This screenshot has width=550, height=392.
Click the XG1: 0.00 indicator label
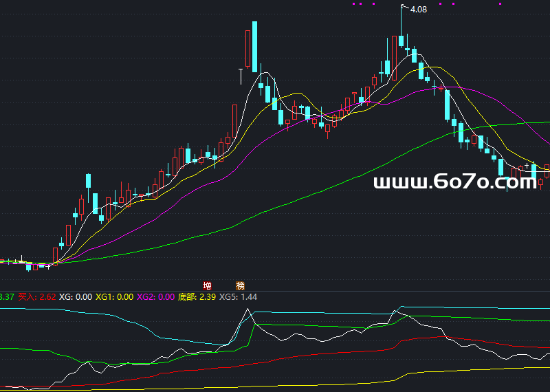114,297
